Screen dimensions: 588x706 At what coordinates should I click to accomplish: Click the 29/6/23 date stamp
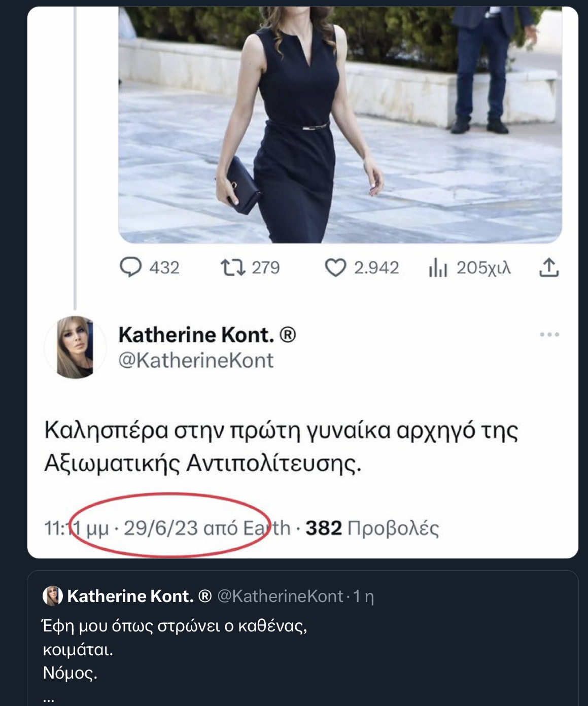coord(160,528)
